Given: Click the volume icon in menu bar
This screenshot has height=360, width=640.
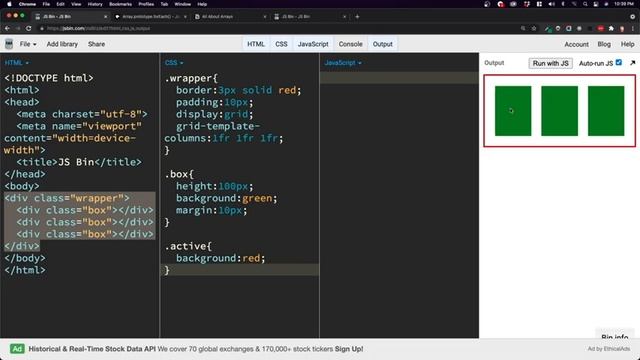Looking at the screenshot, I should coord(552,4).
